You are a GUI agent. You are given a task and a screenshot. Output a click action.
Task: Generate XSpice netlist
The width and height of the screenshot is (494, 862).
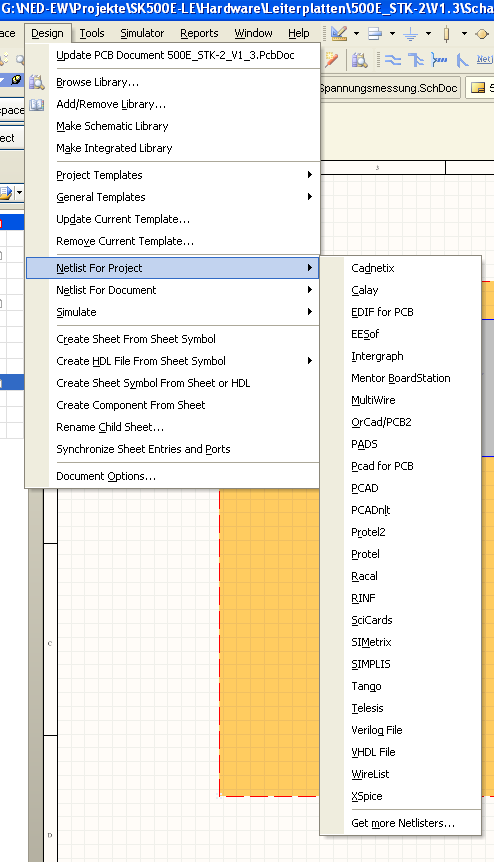(x=401, y=795)
